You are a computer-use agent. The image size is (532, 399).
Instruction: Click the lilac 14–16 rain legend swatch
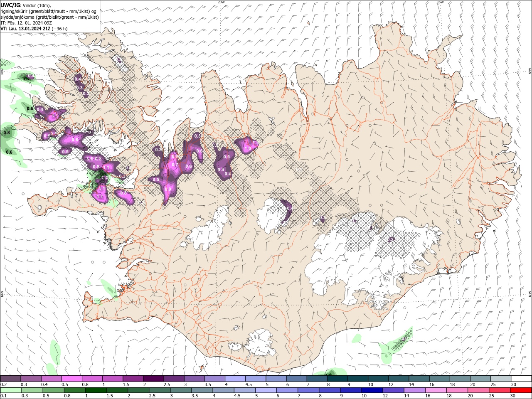point(414,390)
